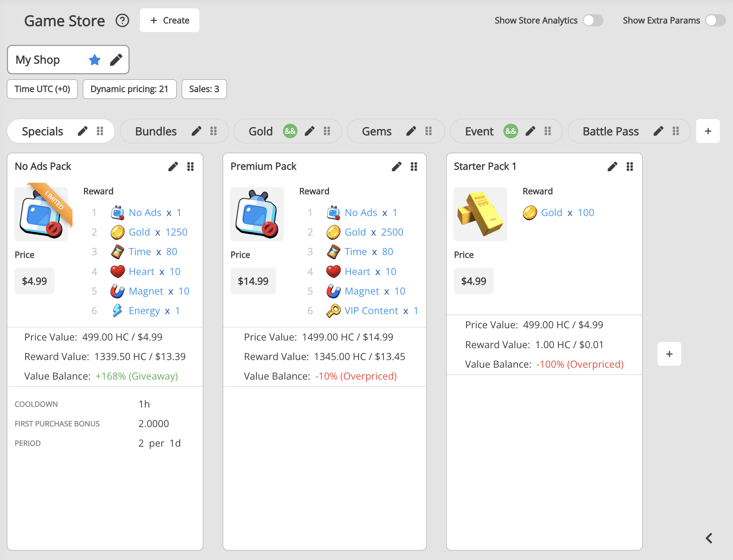This screenshot has width=733, height=560.
Task: Click the blue star on My Shop
Action: tap(94, 60)
